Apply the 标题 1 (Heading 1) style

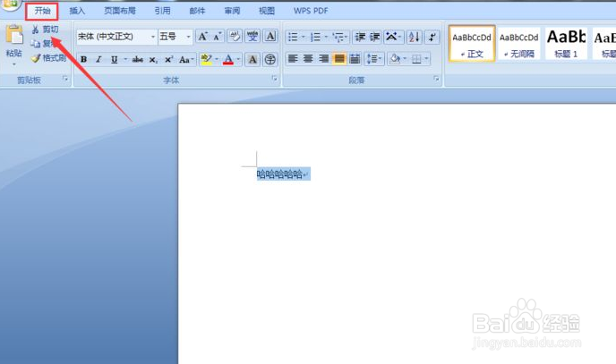point(566,44)
